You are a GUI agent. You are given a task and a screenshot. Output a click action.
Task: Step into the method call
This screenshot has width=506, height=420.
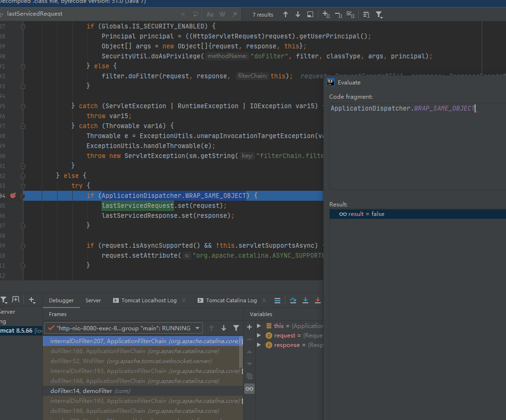click(x=306, y=300)
